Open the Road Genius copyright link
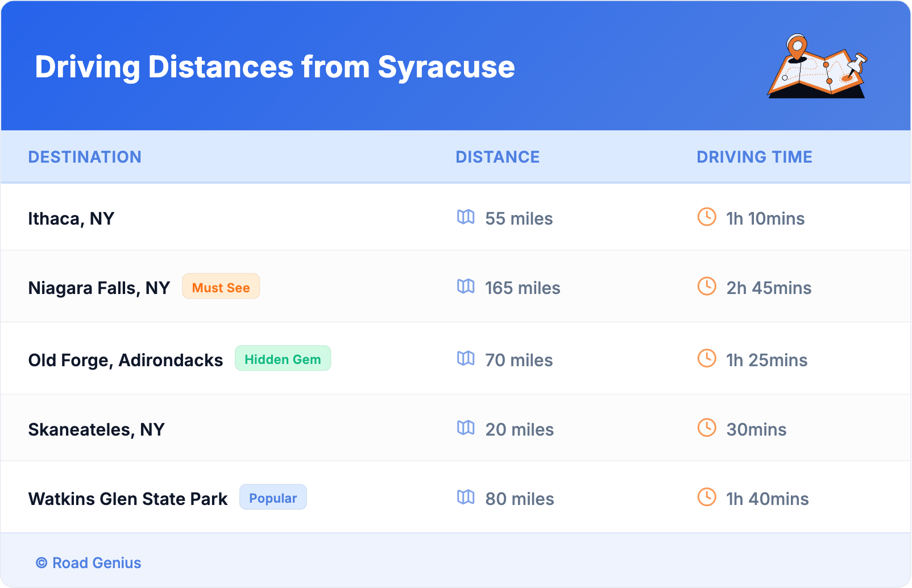912x588 pixels. pos(89,563)
